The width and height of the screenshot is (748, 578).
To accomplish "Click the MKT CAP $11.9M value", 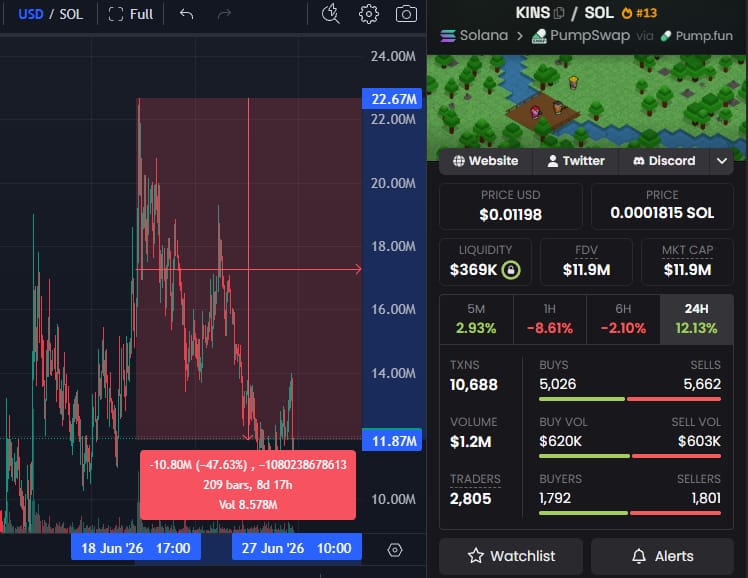I will [x=687, y=270].
